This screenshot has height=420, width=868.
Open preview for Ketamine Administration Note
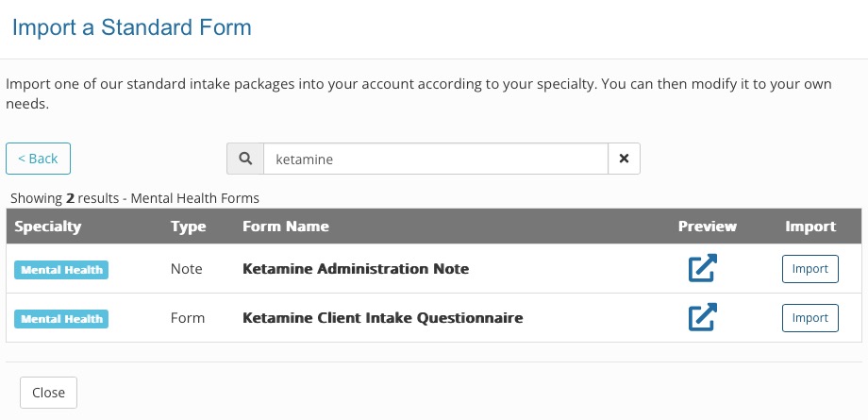coord(703,268)
